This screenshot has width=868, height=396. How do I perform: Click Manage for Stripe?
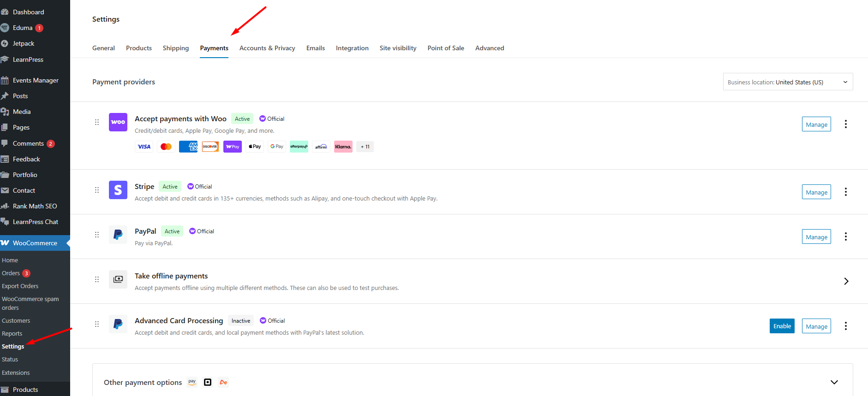[816, 192]
